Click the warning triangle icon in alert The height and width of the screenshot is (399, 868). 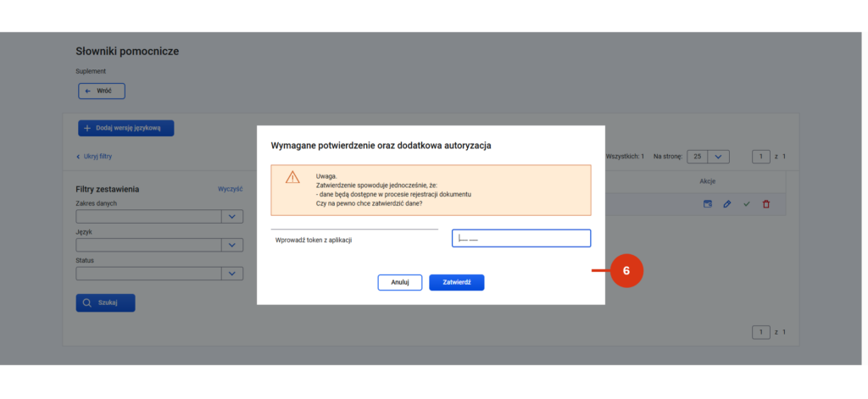click(x=292, y=177)
